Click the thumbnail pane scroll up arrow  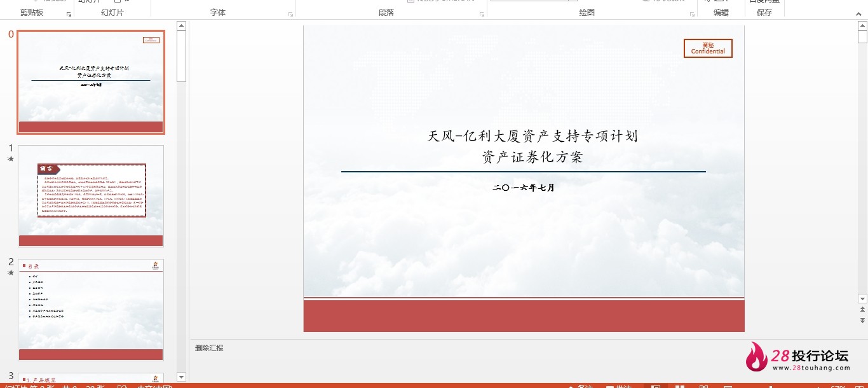pyautogui.click(x=181, y=26)
